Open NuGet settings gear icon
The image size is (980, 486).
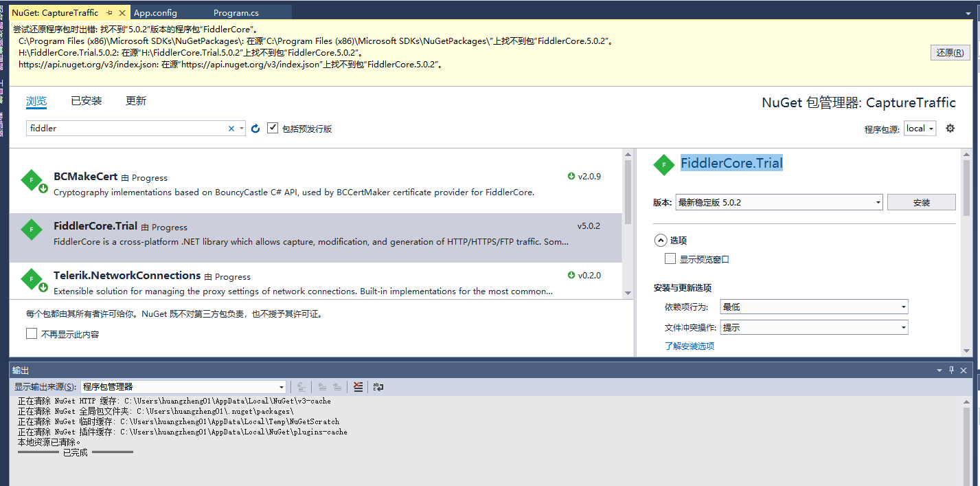[950, 129]
